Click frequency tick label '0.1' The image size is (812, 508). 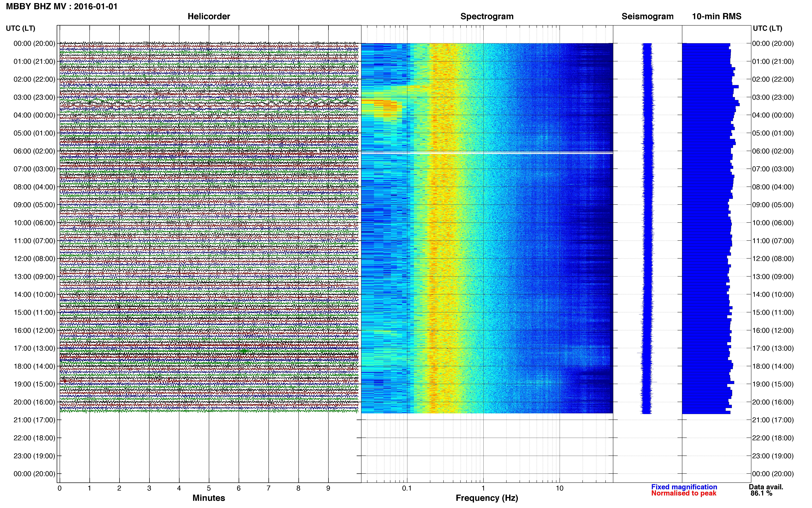(407, 488)
